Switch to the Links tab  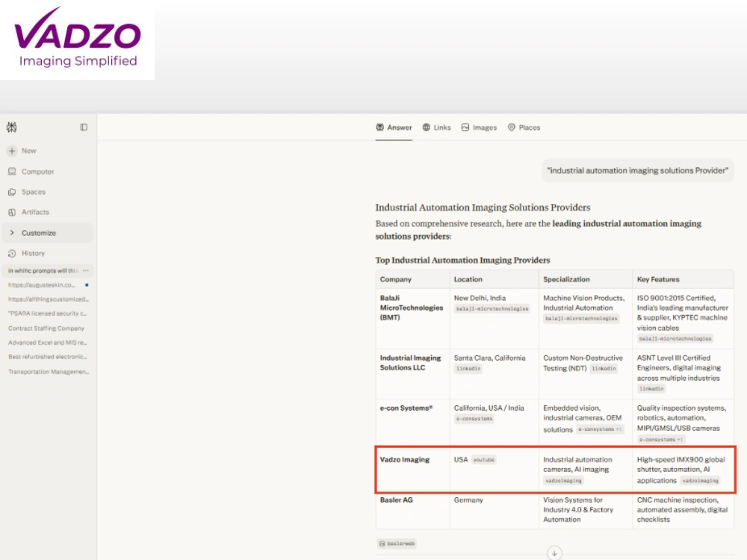pyautogui.click(x=437, y=128)
